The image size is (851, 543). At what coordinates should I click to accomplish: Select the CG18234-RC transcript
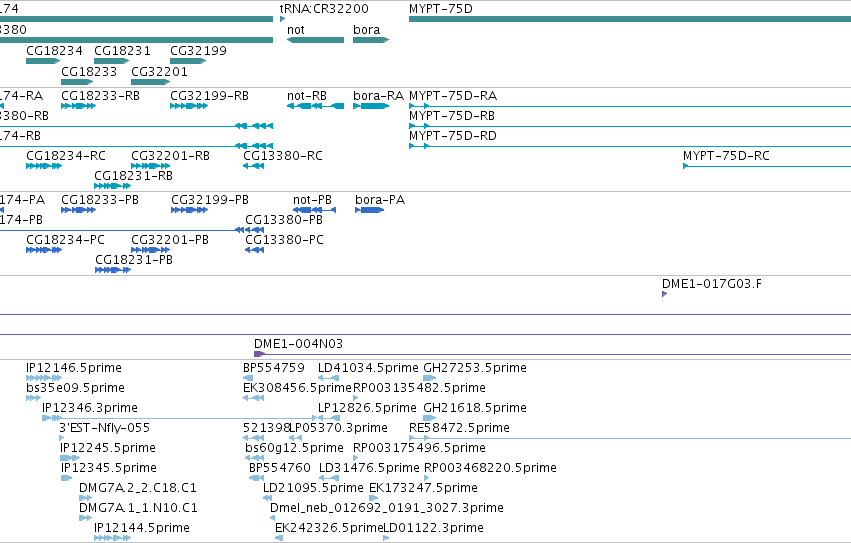(44, 166)
